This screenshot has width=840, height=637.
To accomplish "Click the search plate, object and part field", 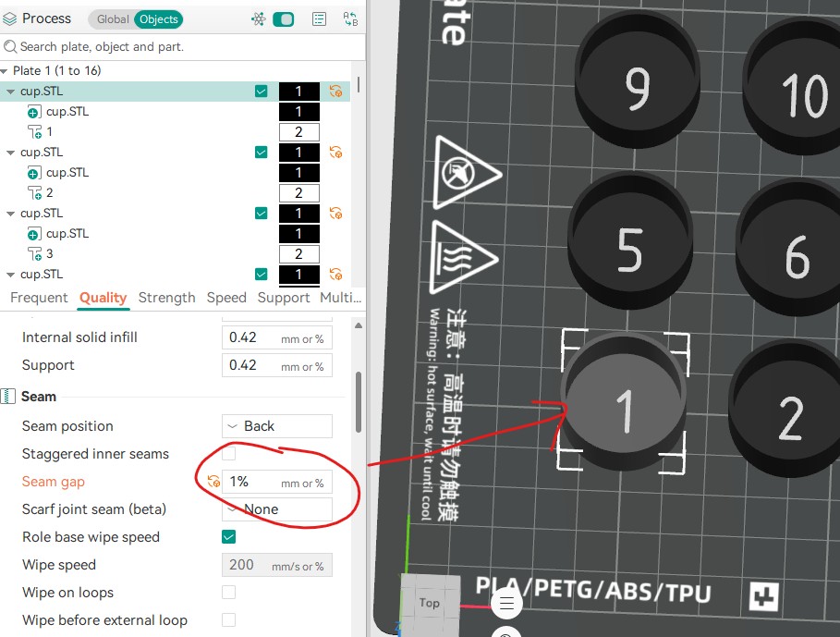I will tap(182, 47).
